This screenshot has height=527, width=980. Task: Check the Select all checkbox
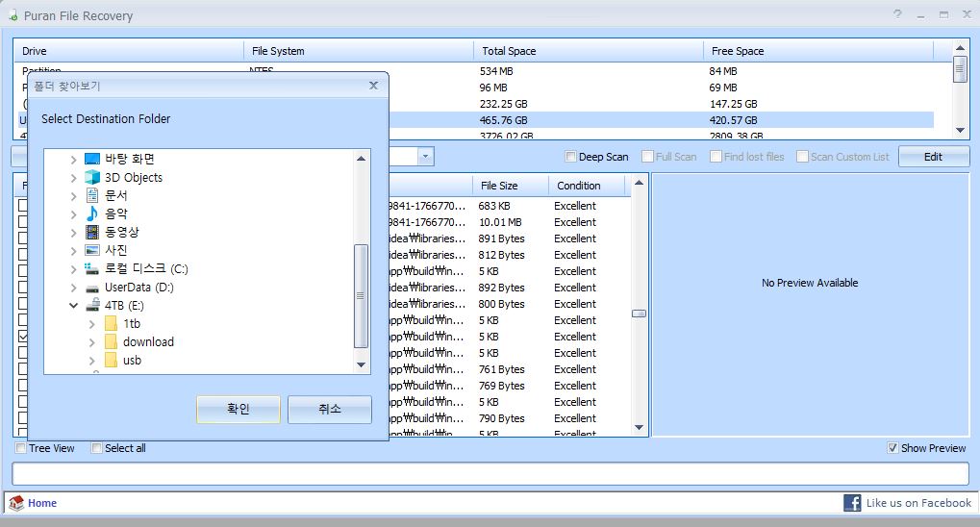96,447
